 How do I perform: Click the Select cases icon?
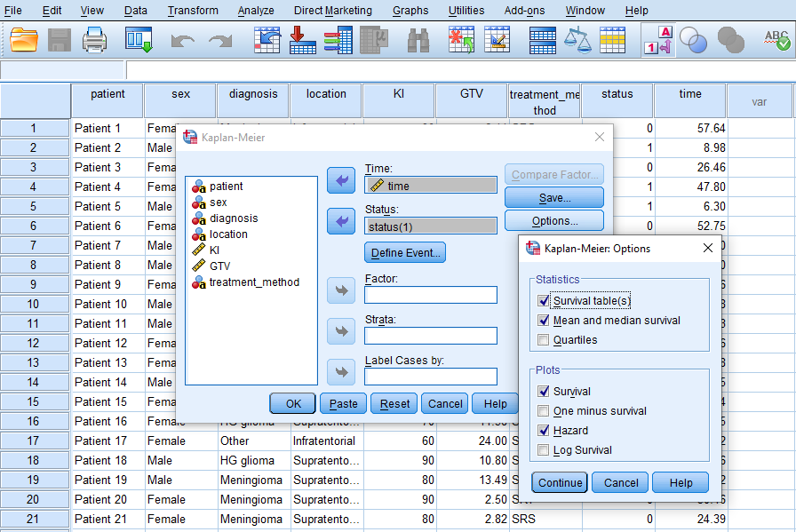[x=612, y=40]
